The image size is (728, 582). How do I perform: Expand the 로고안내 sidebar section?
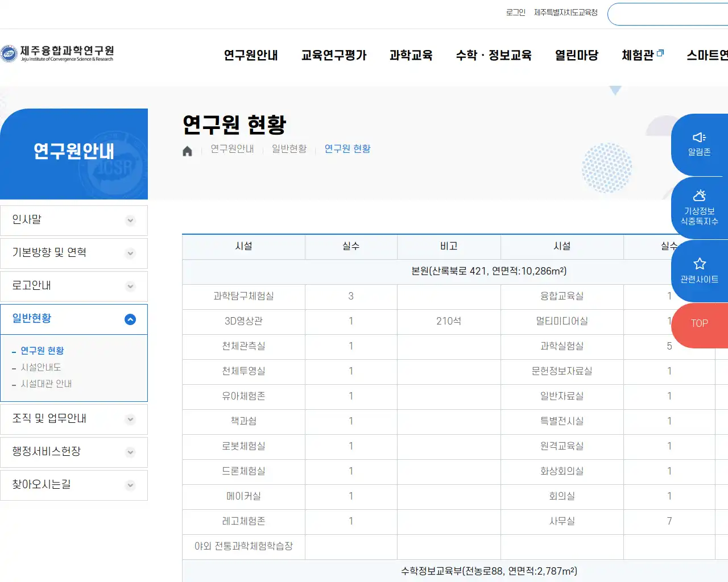click(x=74, y=286)
